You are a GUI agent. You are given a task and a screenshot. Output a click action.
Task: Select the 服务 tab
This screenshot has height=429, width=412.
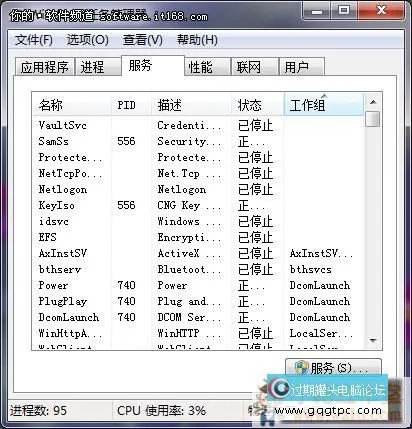pyautogui.click(x=153, y=66)
